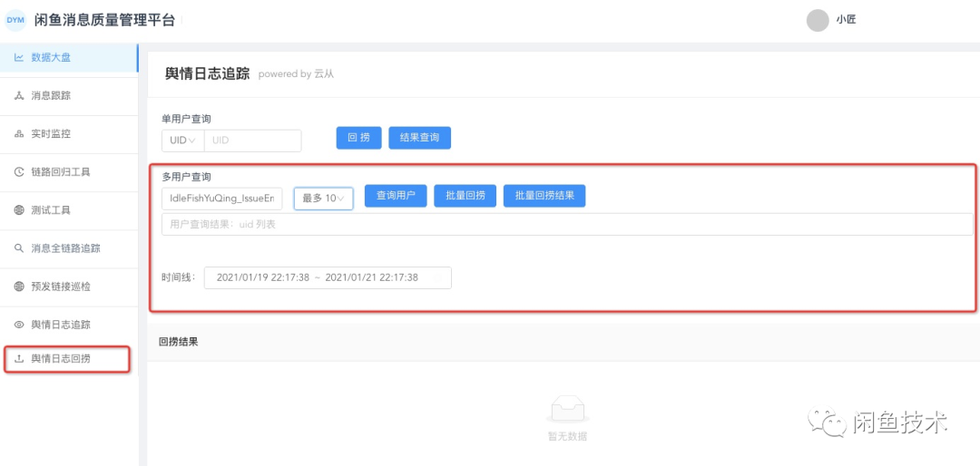Click the 实时监控 sidebar icon
980x466 pixels.
pyautogui.click(x=19, y=133)
